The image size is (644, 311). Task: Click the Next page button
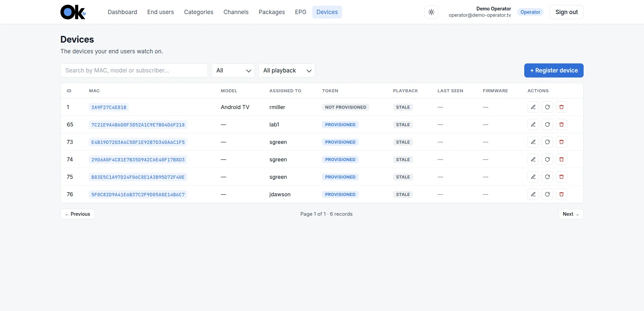click(x=571, y=214)
